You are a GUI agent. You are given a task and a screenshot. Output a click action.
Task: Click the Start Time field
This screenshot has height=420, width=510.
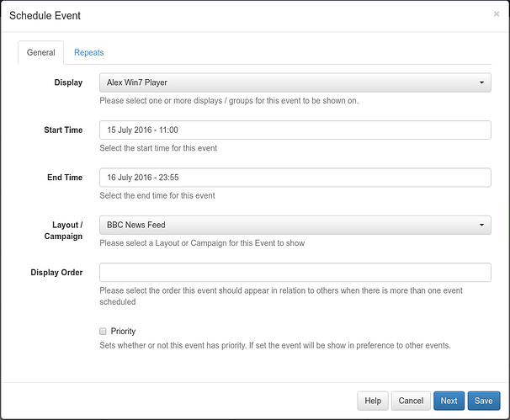click(295, 130)
